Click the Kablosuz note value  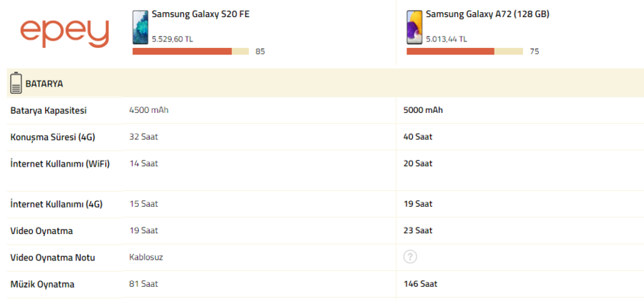click(x=146, y=258)
